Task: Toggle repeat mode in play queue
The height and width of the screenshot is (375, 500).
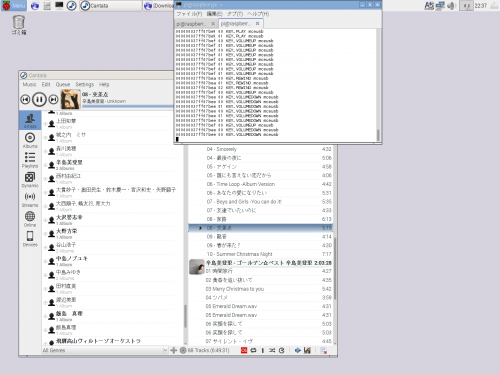Action: click(253, 350)
